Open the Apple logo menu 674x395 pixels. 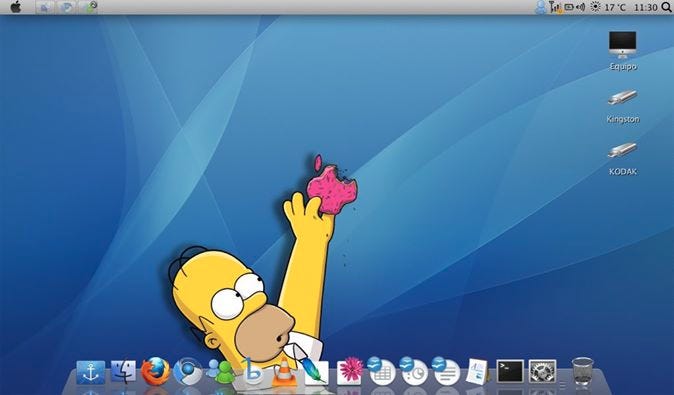(x=16, y=7)
